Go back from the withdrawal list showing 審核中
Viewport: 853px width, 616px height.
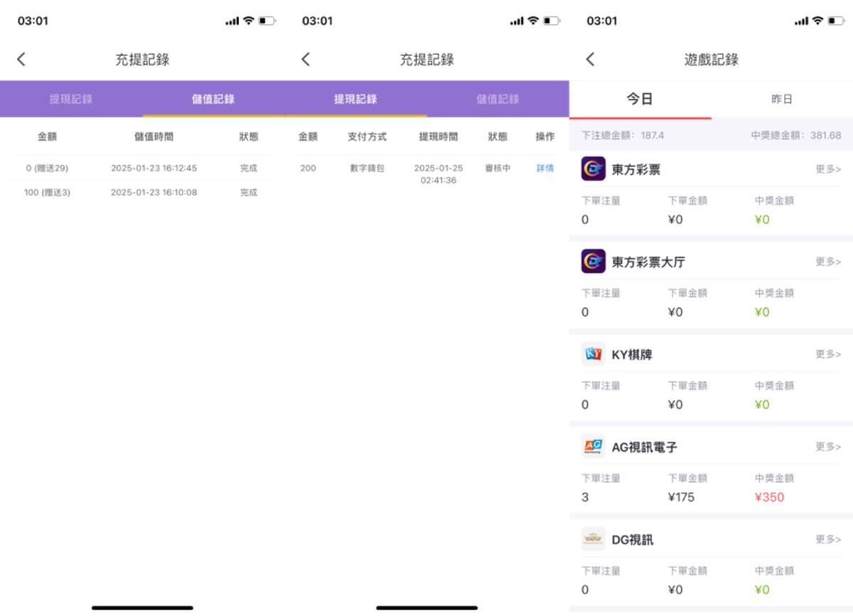pyautogui.click(x=306, y=60)
